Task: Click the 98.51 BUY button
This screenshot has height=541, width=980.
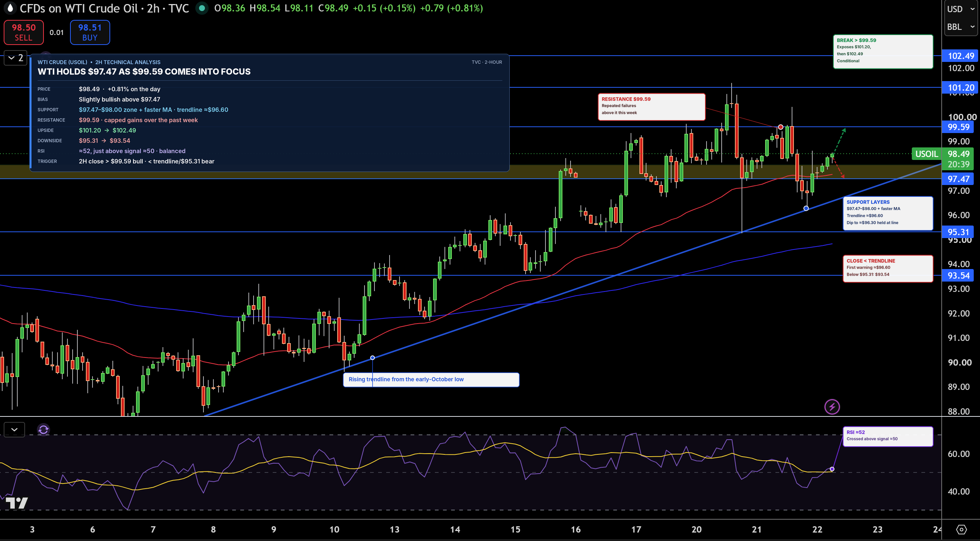Action: pos(90,32)
